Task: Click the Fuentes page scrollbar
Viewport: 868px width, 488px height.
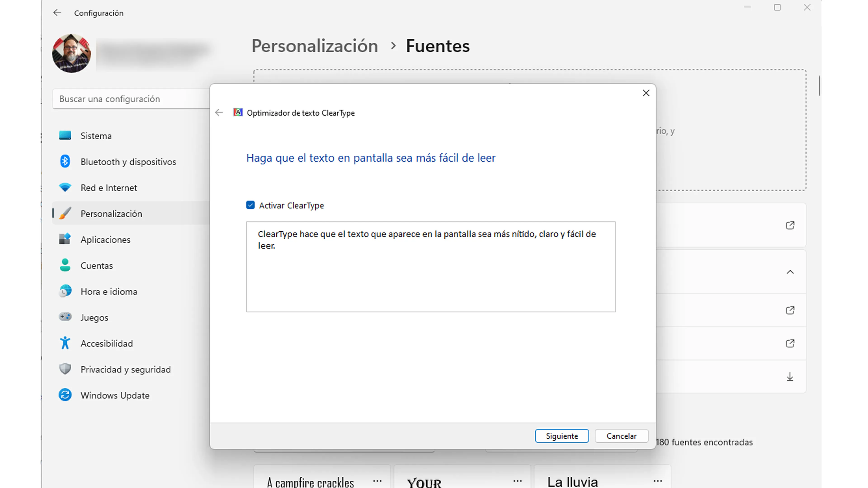Action: pyautogui.click(x=819, y=86)
